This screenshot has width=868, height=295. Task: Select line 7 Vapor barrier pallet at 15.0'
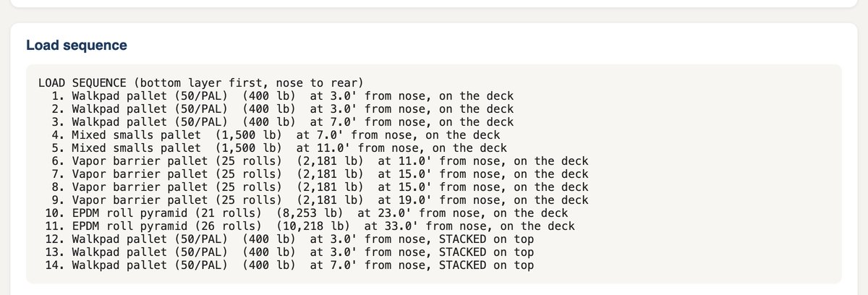320,174
